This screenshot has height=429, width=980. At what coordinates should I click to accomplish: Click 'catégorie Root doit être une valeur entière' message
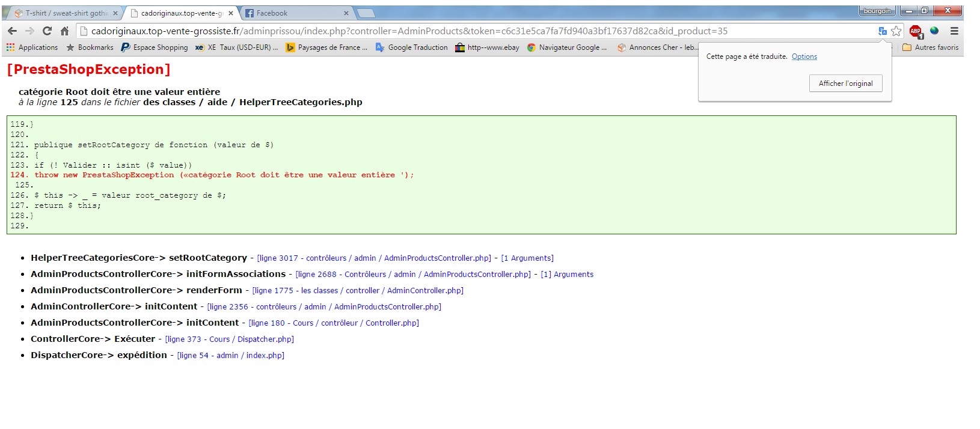pos(120,92)
